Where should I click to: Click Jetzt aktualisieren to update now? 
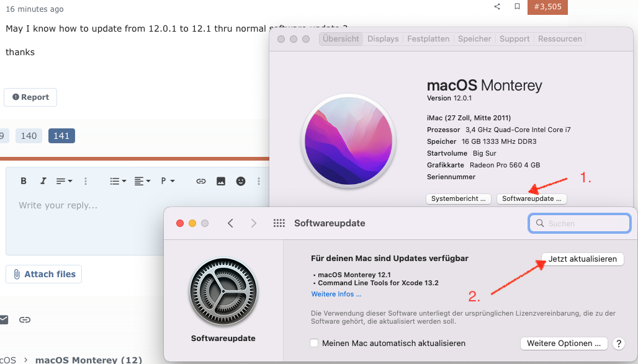coord(583,259)
